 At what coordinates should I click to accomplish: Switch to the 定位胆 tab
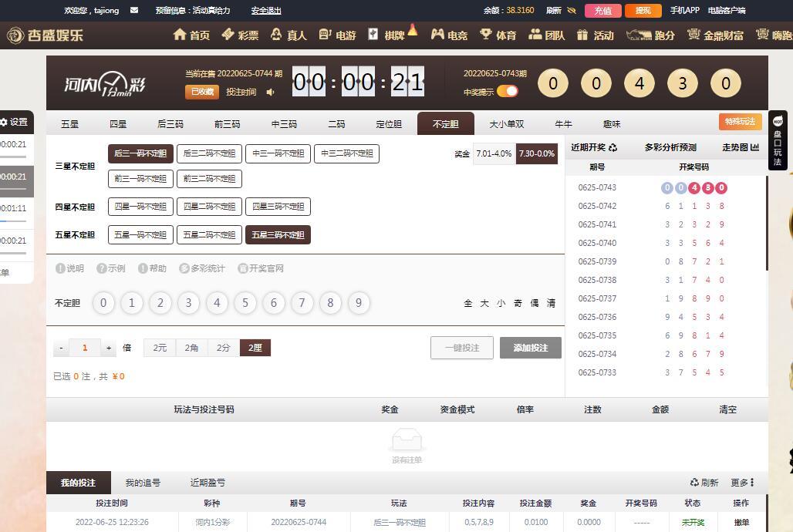pos(389,124)
